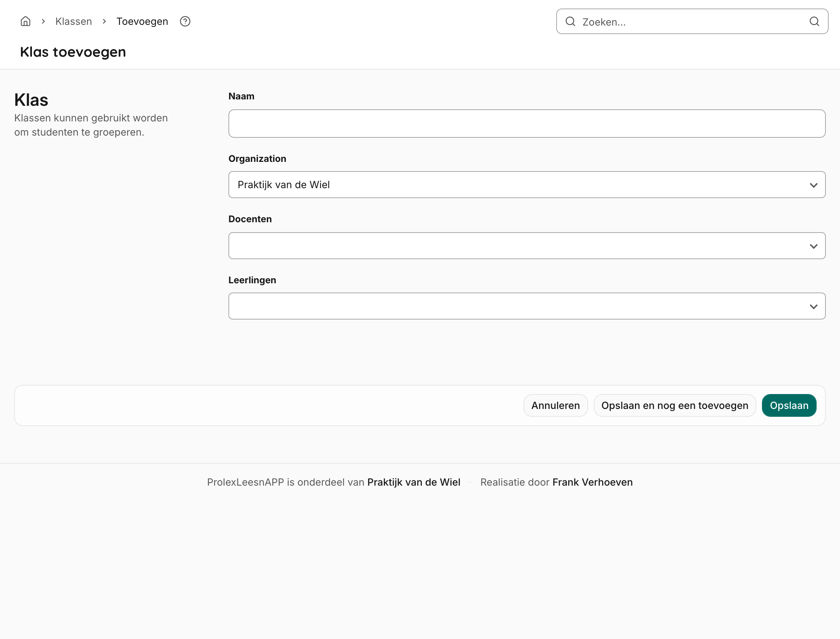Click into the Naam text field
This screenshot has width=840, height=639.
coord(527,124)
